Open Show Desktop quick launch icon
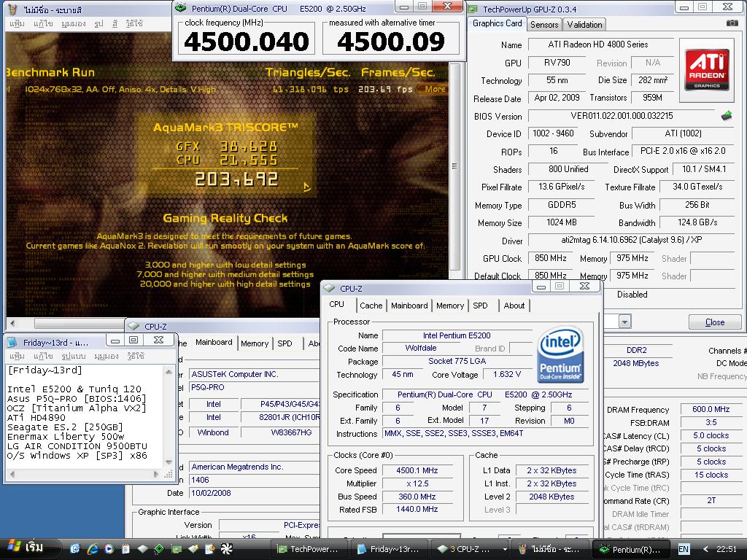 [x=75, y=549]
